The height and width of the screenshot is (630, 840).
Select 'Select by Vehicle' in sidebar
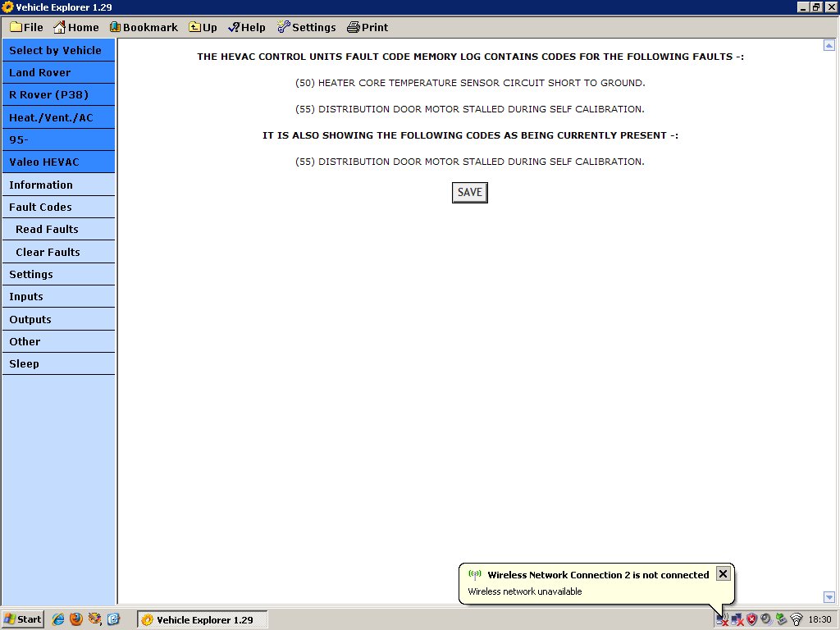click(x=58, y=50)
